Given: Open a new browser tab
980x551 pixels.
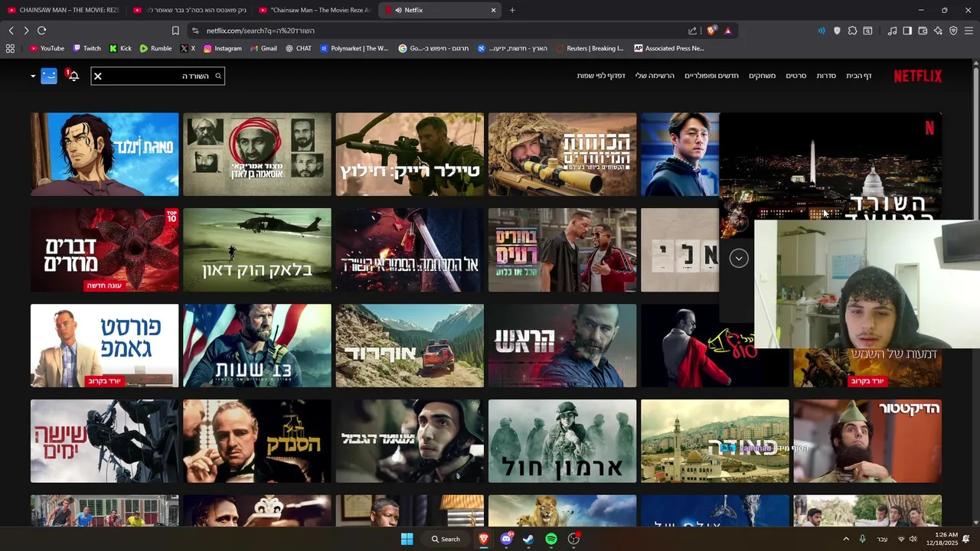Looking at the screenshot, I should (x=512, y=10).
